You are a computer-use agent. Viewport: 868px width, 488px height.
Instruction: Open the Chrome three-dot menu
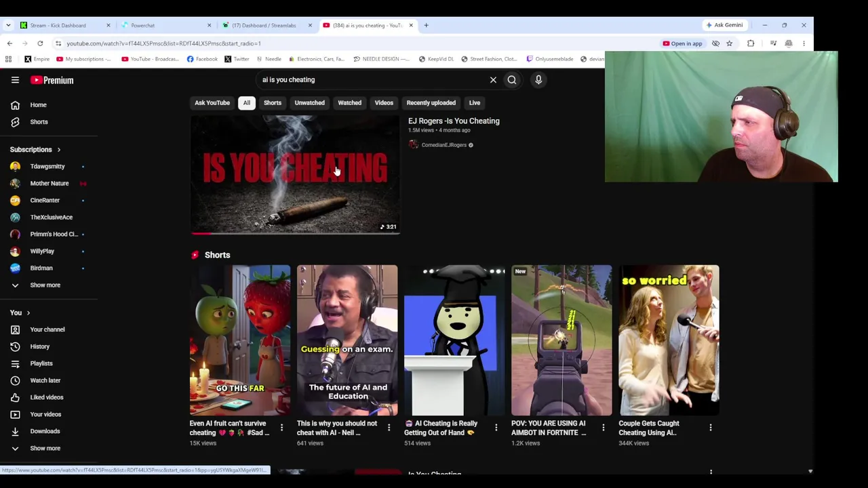804,43
